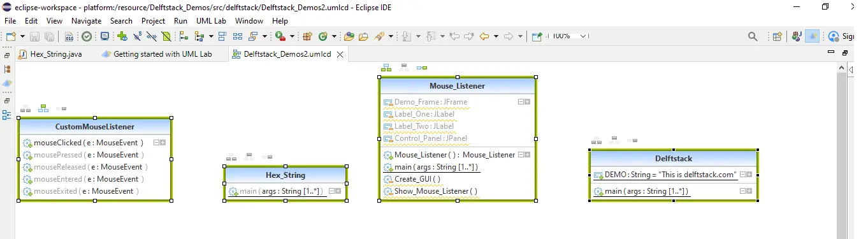The height and width of the screenshot is (239, 868).
Task: Click the monitor screen toolbar icon
Action: tap(105, 36)
